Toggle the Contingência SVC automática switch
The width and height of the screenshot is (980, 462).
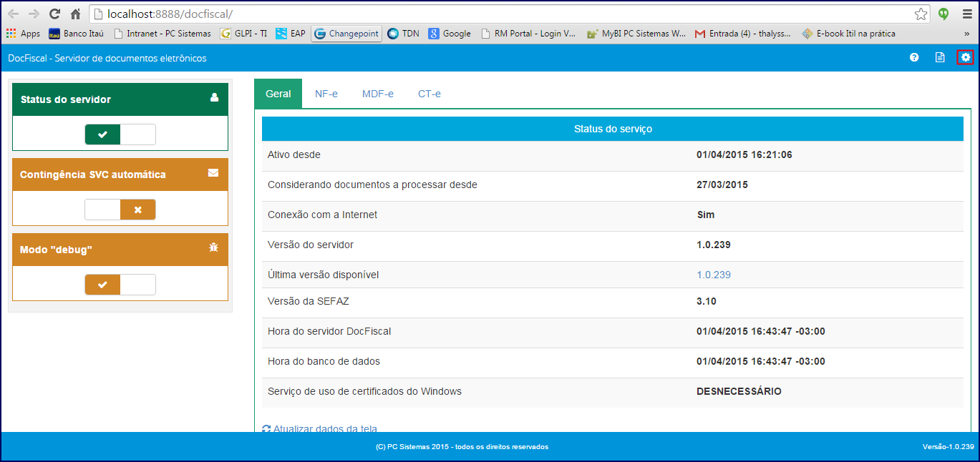pos(120,210)
